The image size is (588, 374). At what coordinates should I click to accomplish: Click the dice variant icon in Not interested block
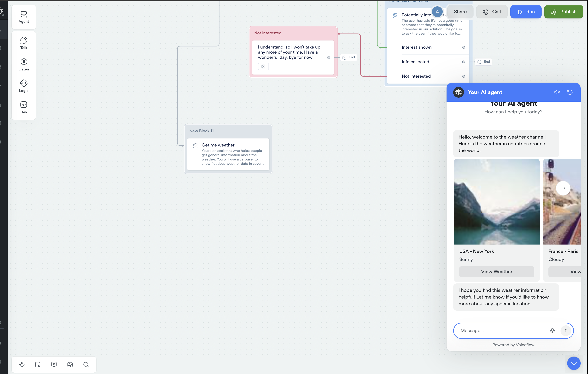point(263,66)
